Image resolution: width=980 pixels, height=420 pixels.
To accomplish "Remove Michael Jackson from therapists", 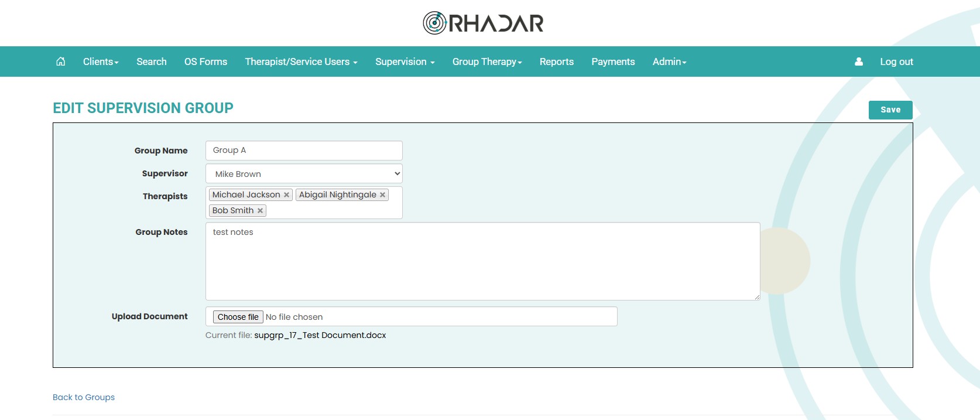I will coord(286,195).
